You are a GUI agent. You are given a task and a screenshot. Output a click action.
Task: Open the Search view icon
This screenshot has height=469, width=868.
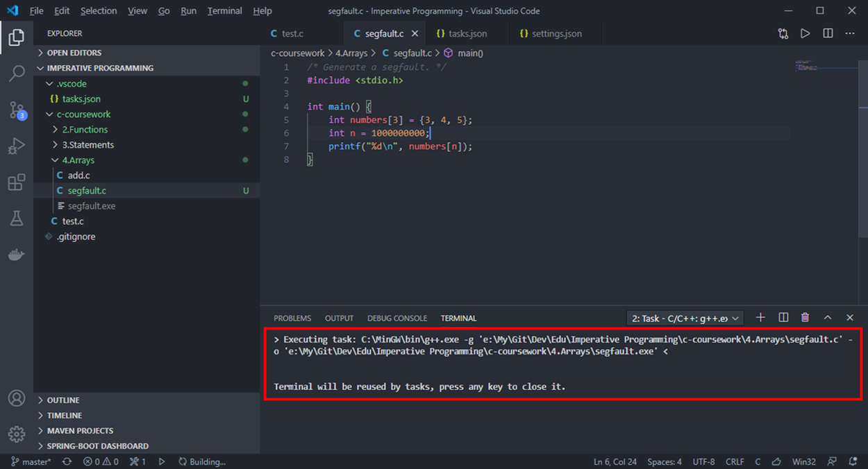(x=17, y=74)
